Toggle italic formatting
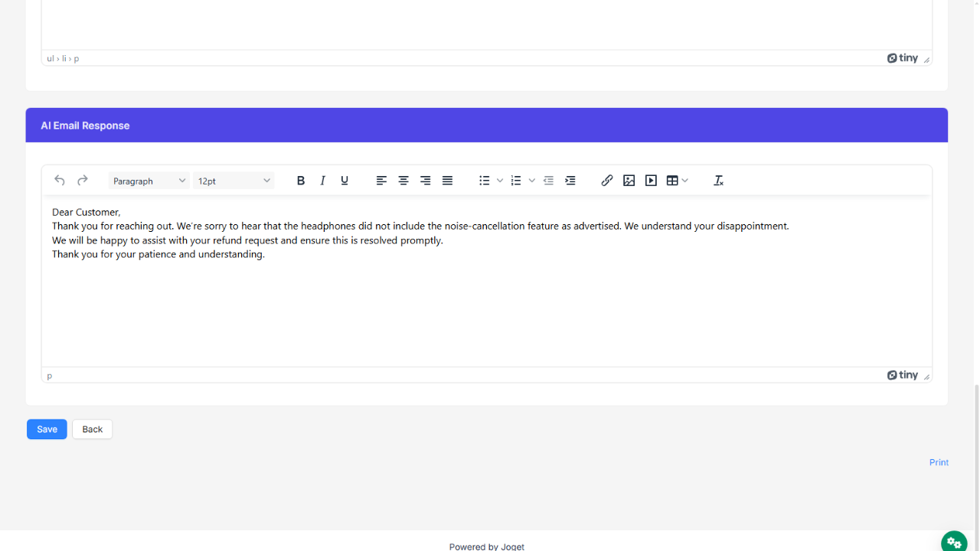Screen dimensions: 980x551 (x=323, y=181)
